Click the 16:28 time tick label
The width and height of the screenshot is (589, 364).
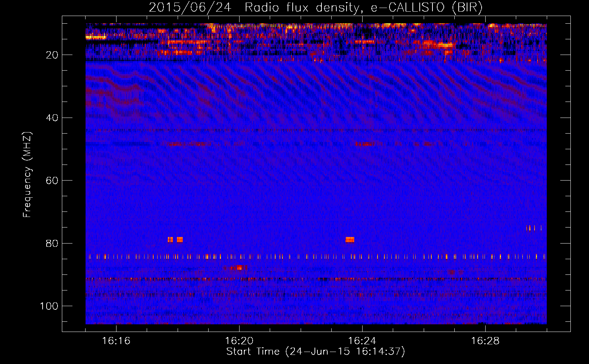click(x=485, y=341)
